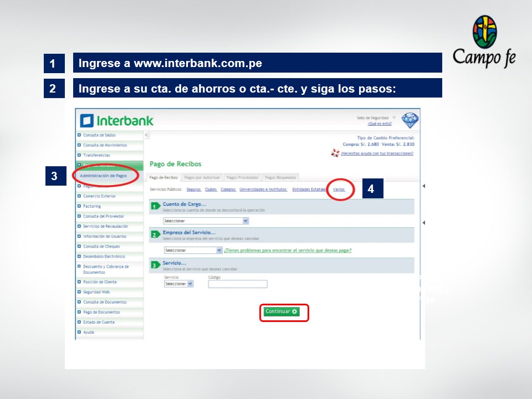
Task: Click the green Continuar button
Action: click(282, 311)
